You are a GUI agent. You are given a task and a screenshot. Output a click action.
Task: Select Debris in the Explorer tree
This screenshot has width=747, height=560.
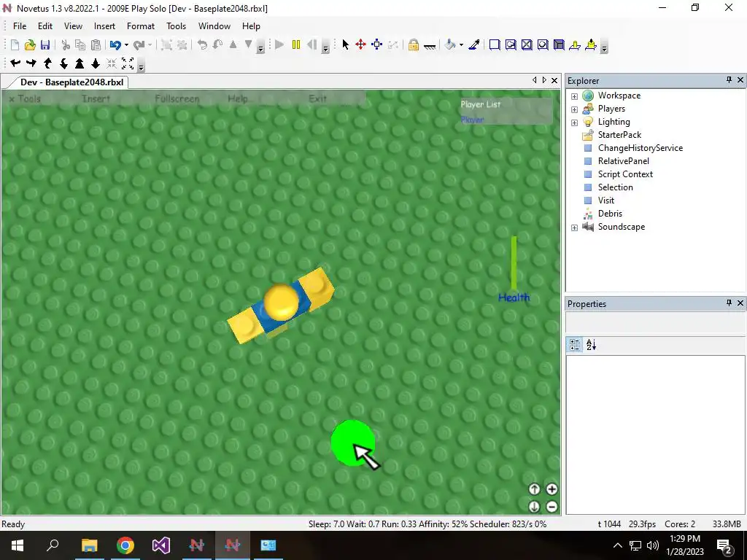[610, 214]
